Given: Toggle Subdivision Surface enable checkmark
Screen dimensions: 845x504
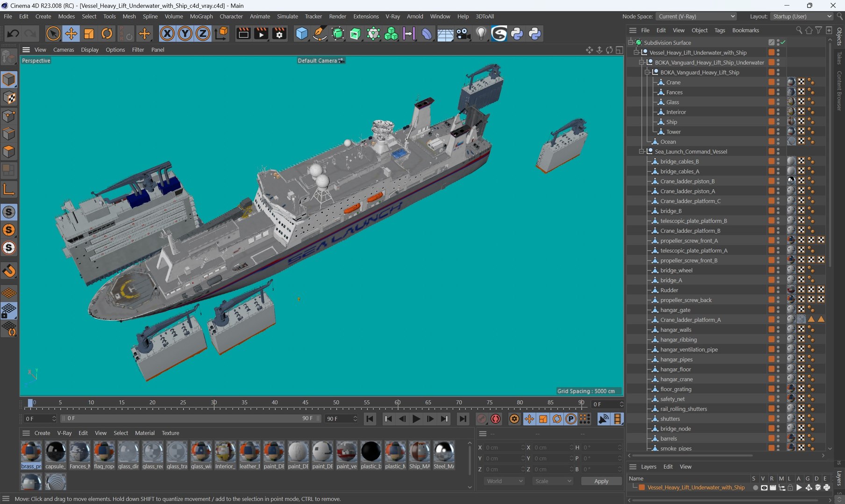Looking at the screenshot, I should [783, 42].
